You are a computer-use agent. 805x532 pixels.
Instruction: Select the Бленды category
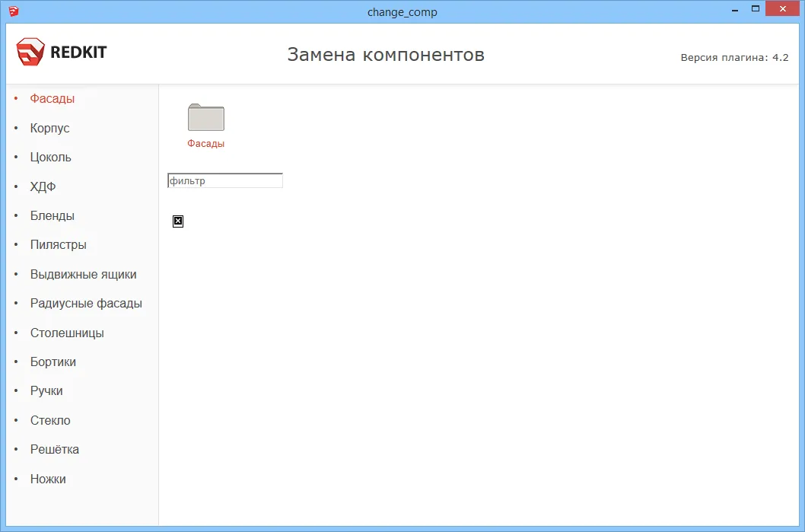[52, 215]
